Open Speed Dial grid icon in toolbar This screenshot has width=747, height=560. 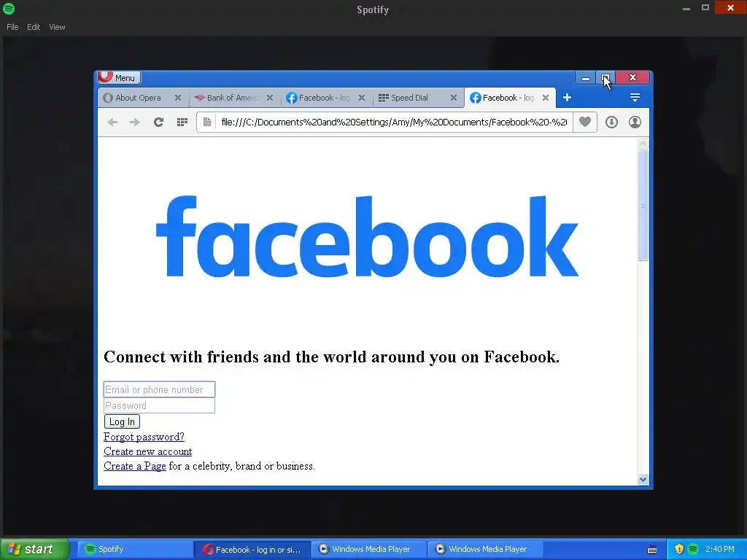pos(182,122)
